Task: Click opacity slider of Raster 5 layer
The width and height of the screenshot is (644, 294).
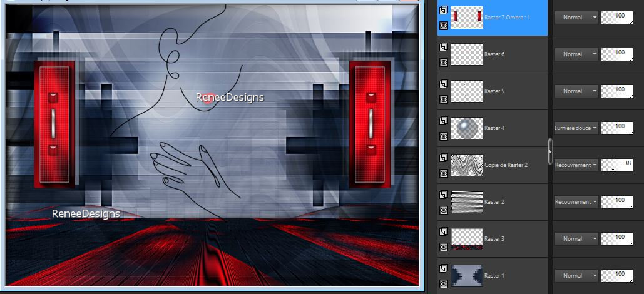Action: click(617, 91)
